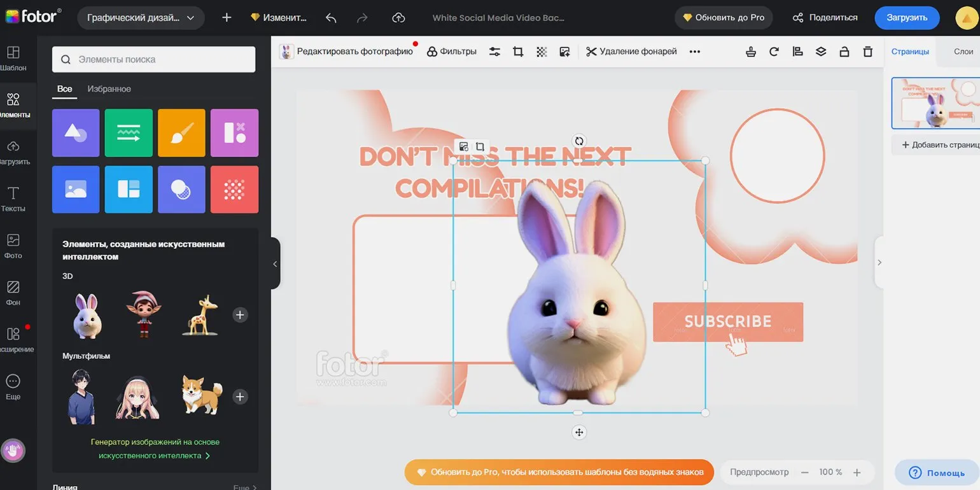Click the delete trash icon
980x490 pixels.
(x=867, y=52)
